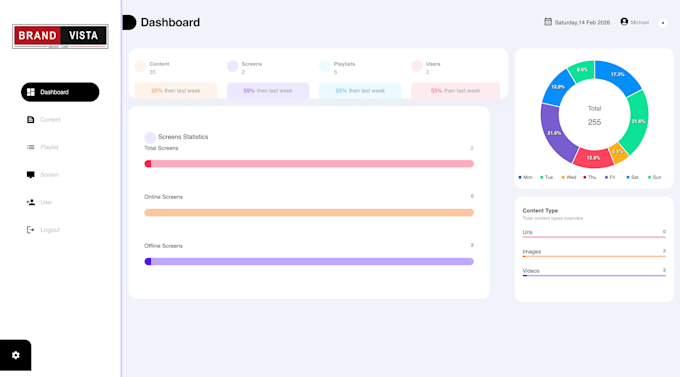
Task: Click the Dashboard grid icon
Action: tap(31, 92)
